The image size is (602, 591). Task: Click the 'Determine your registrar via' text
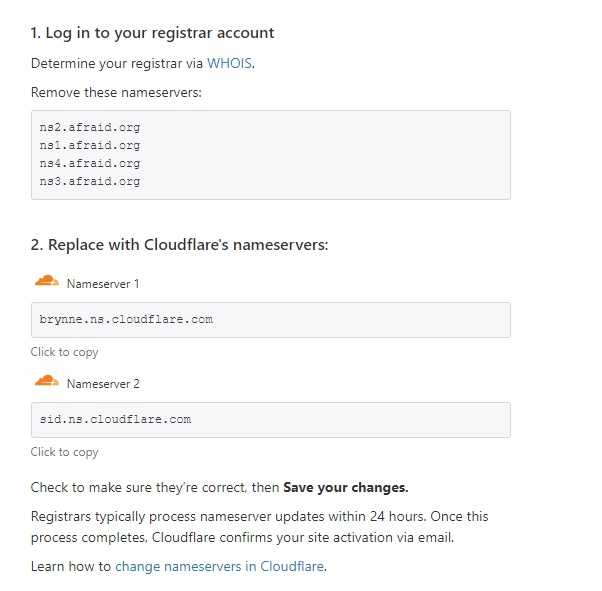coord(117,63)
